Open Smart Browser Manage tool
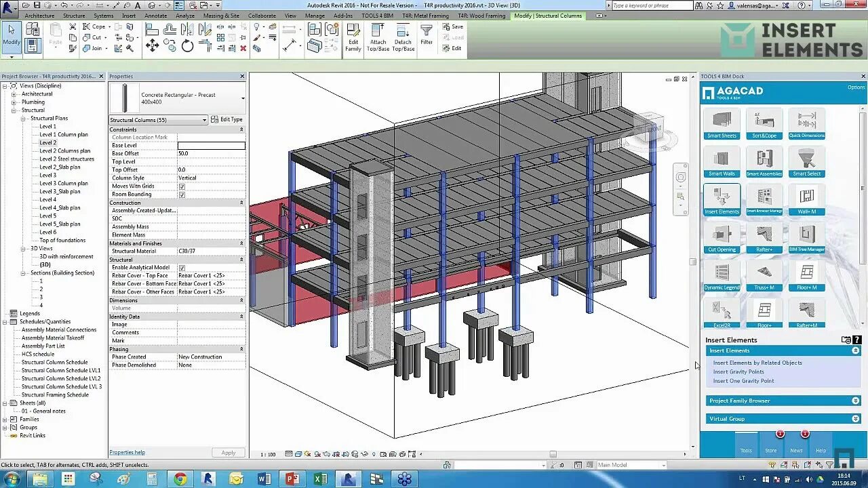 764,200
